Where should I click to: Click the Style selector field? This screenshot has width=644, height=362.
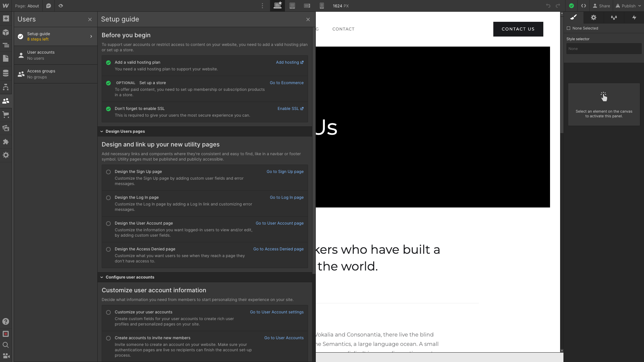(603, 49)
